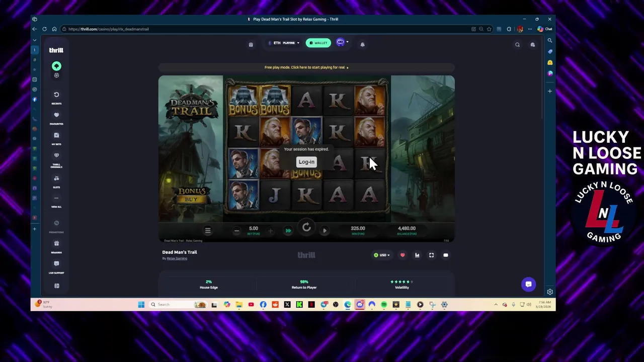Open Favourites in the sidebar
This screenshot has height=362, width=644.
tap(56, 118)
